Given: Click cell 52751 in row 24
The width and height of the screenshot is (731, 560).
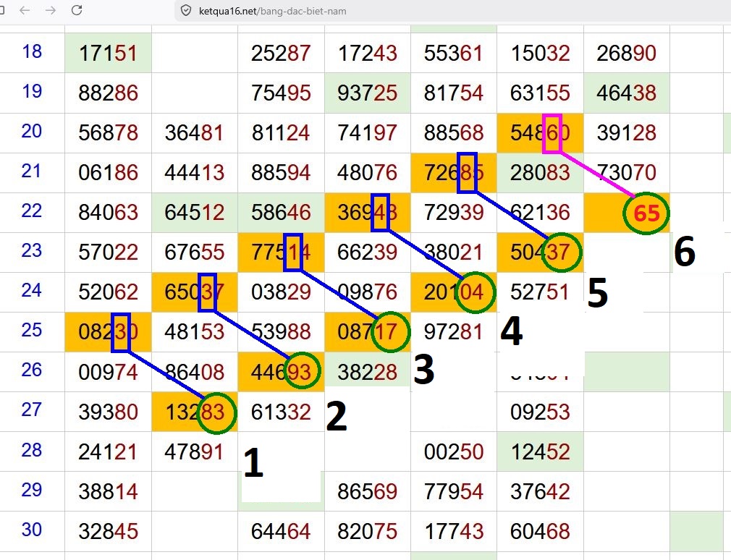Looking at the screenshot, I should click(x=541, y=292).
